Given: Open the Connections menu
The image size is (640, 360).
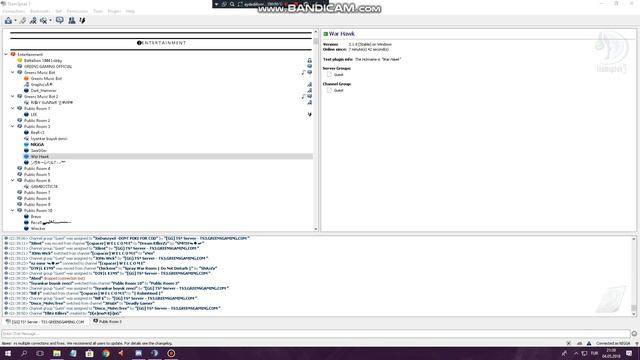Looking at the screenshot, I should pyautogui.click(x=13, y=11).
